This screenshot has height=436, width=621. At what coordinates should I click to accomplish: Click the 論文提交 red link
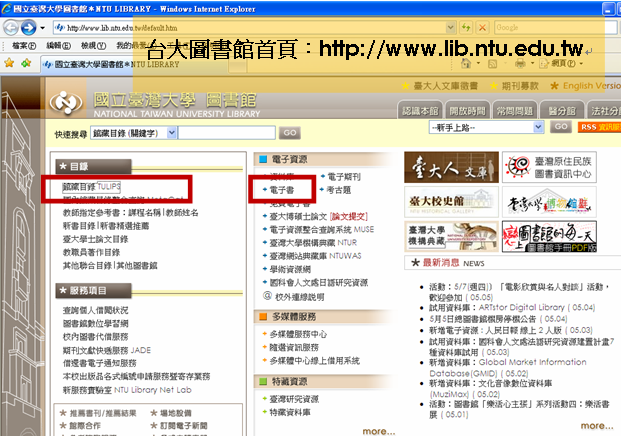click(349, 217)
